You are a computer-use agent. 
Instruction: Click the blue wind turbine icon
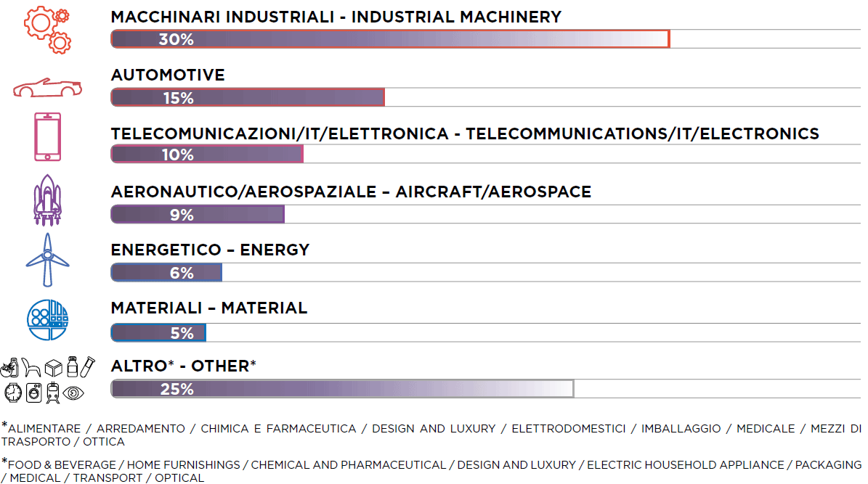48,260
